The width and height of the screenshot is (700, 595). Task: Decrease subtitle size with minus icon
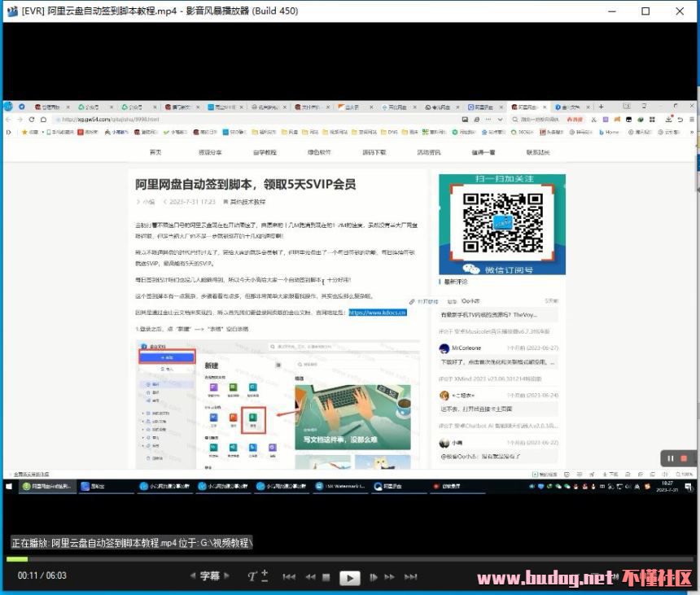pyautogui.click(x=265, y=580)
